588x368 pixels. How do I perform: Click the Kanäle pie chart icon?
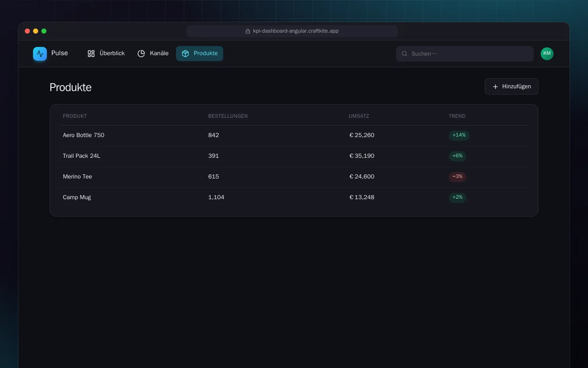141,54
